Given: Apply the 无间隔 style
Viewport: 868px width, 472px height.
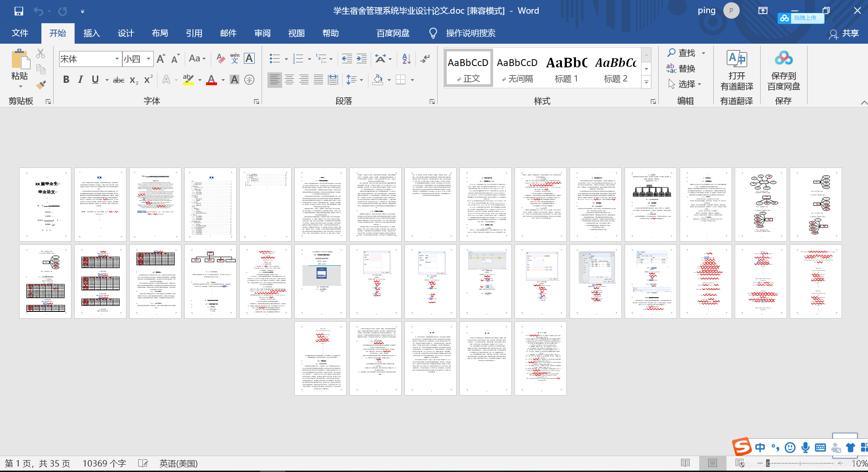Looking at the screenshot, I should pos(517,68).
